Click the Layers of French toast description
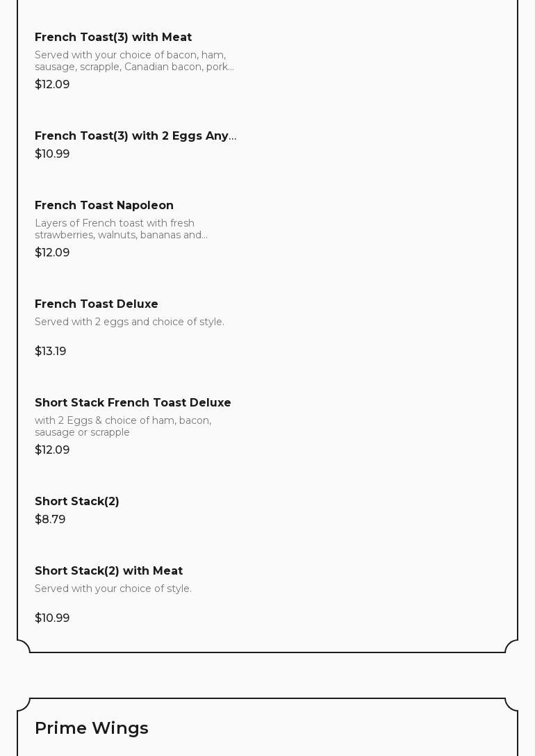This screenshot has height=756, width=535. (121, 229)
